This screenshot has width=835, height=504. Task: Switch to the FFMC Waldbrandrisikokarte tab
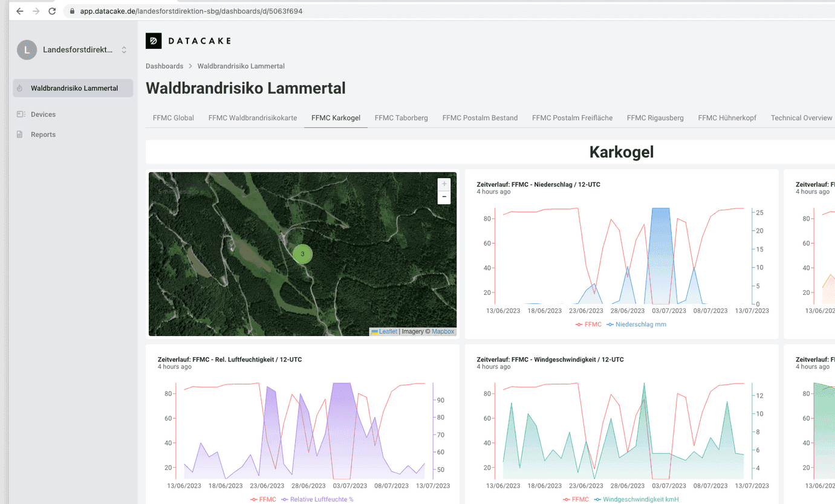(x=253, y=118)
